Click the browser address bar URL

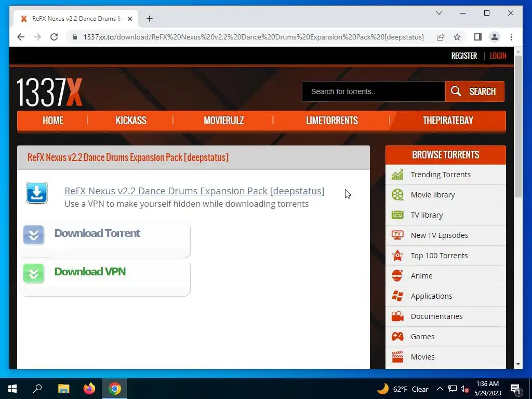(x=254, y=37)
